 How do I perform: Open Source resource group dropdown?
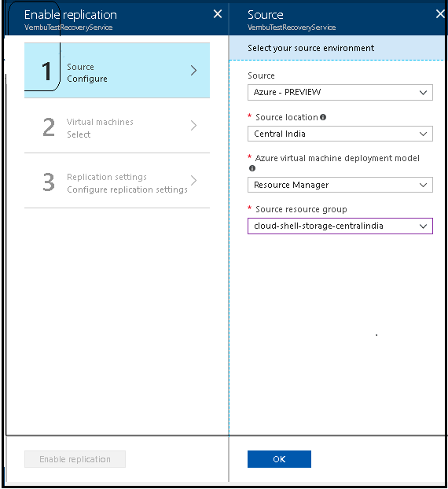tap(340, 226)
